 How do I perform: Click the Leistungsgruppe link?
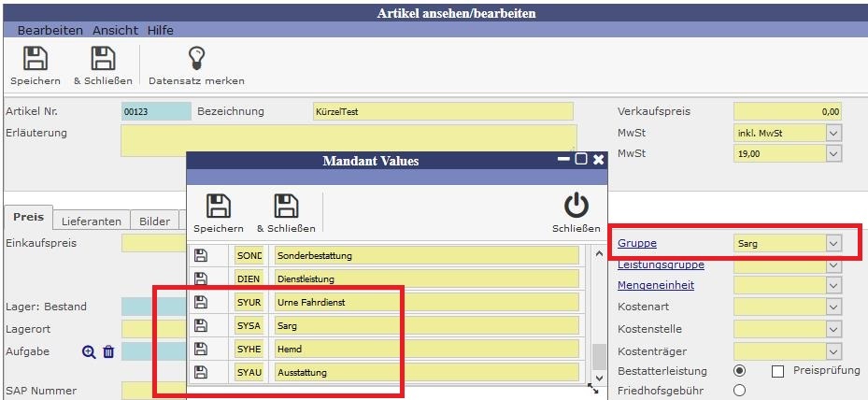pyautogui.click(x=660, y=264)
